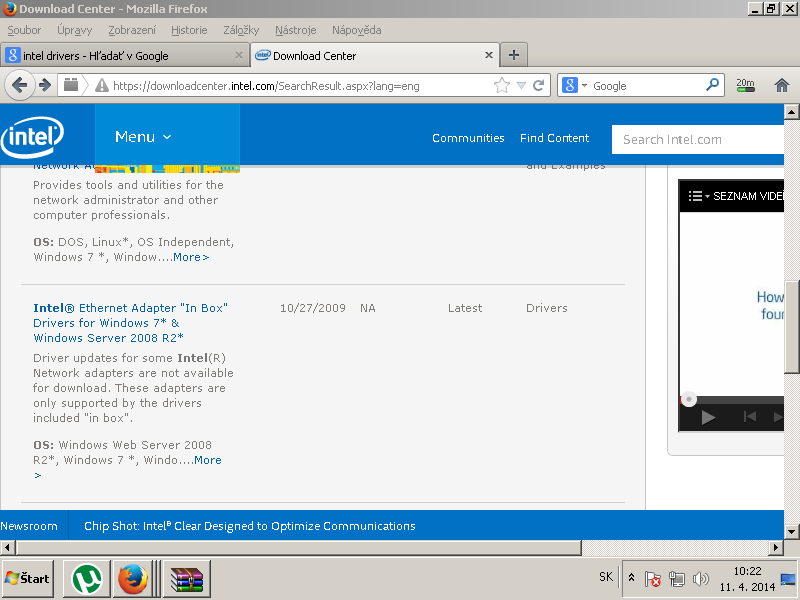Viewport: 800px width, 600px height.
Task: Go back using the Firefox back arrow
Action: 20,85
